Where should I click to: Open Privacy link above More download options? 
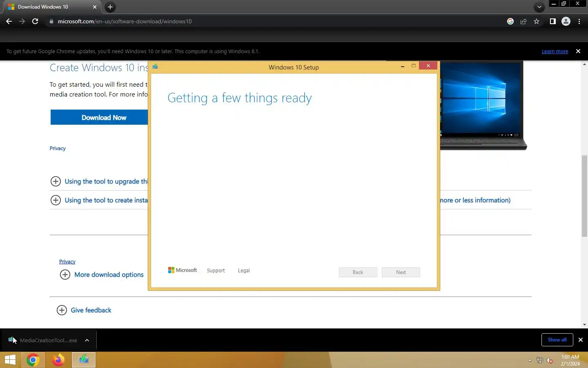(67, 262)
